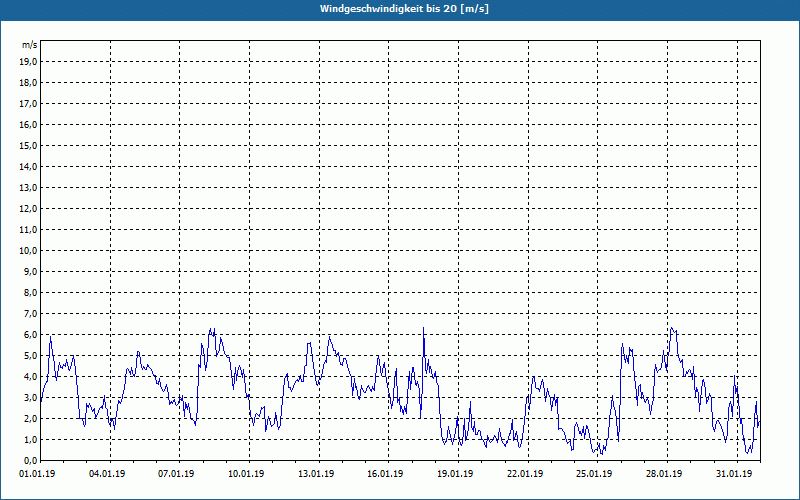Click the 25.01.19 date label
Screen dimensions: 800x500
[x=594, y=474]
